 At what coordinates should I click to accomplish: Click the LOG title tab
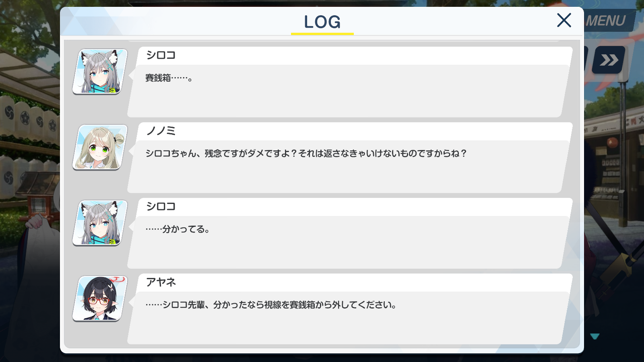pos(322,22)
